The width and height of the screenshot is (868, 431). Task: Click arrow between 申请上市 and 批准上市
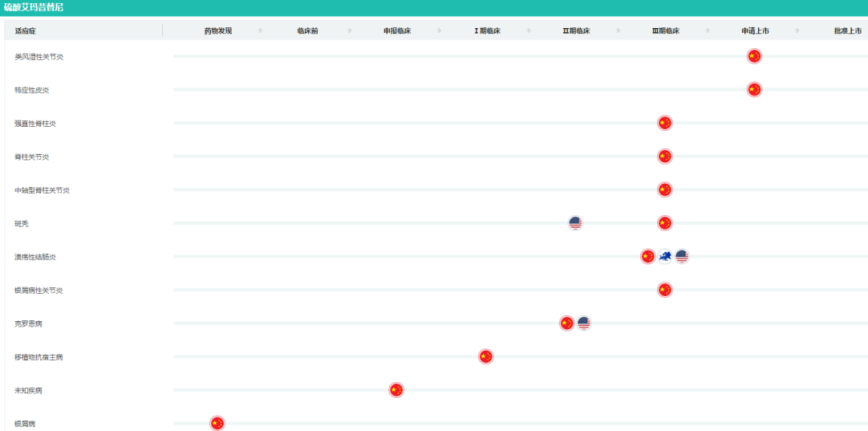coord(797,30)
